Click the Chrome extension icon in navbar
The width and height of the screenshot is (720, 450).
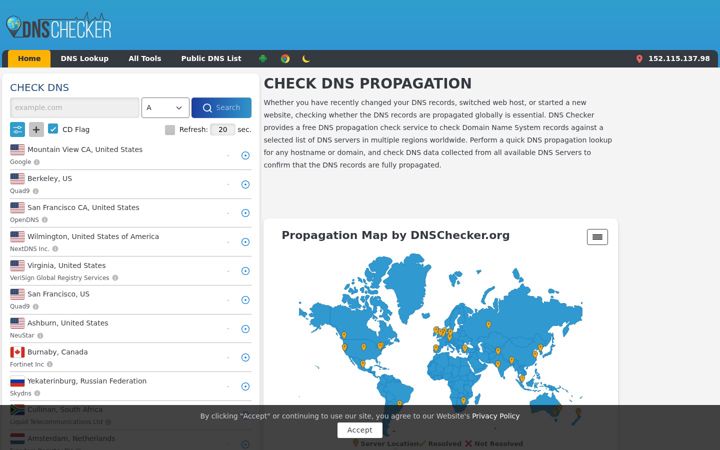point(285,58)
